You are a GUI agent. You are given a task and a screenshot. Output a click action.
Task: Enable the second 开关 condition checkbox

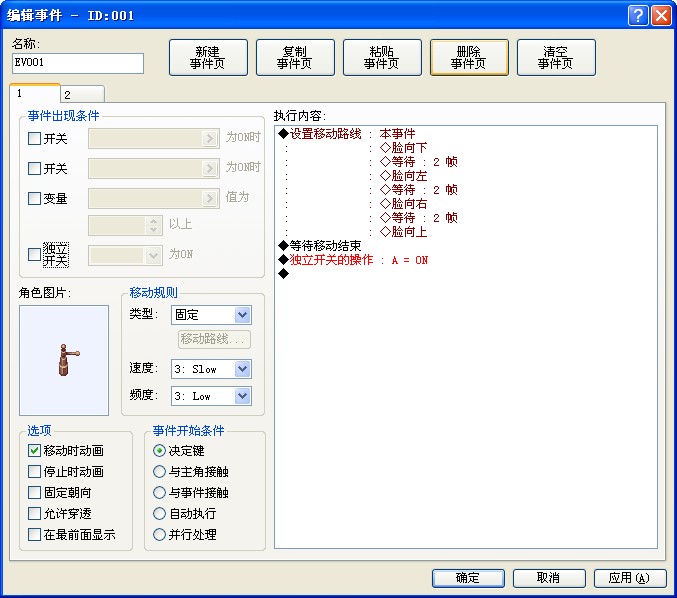click(34, 168)
